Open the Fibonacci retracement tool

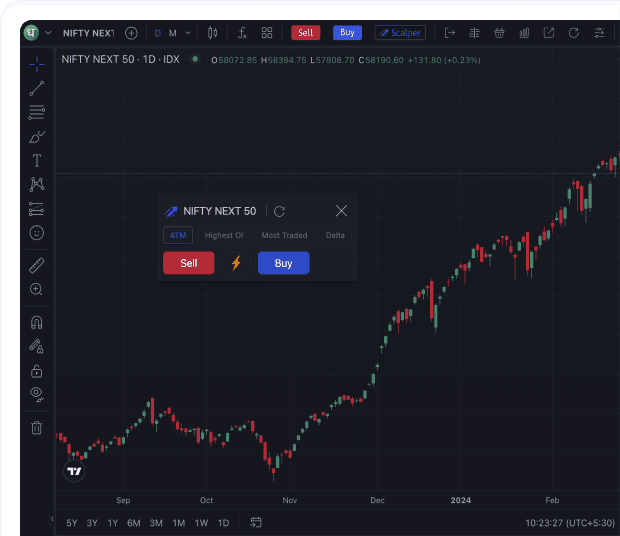(37, 113)
